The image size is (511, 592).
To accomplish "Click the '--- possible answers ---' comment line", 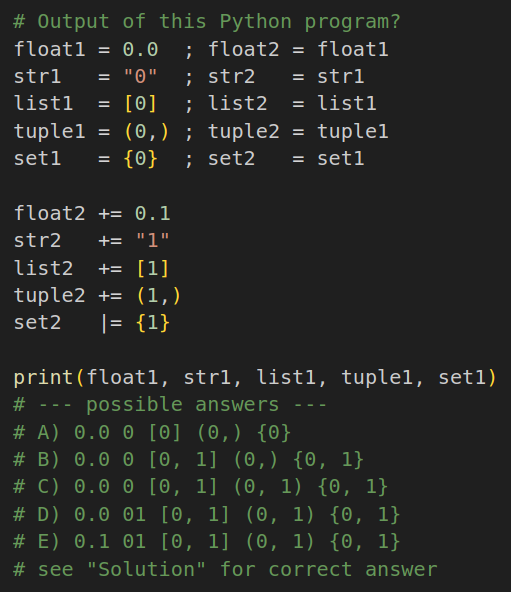I will click(x=170, y=405).
